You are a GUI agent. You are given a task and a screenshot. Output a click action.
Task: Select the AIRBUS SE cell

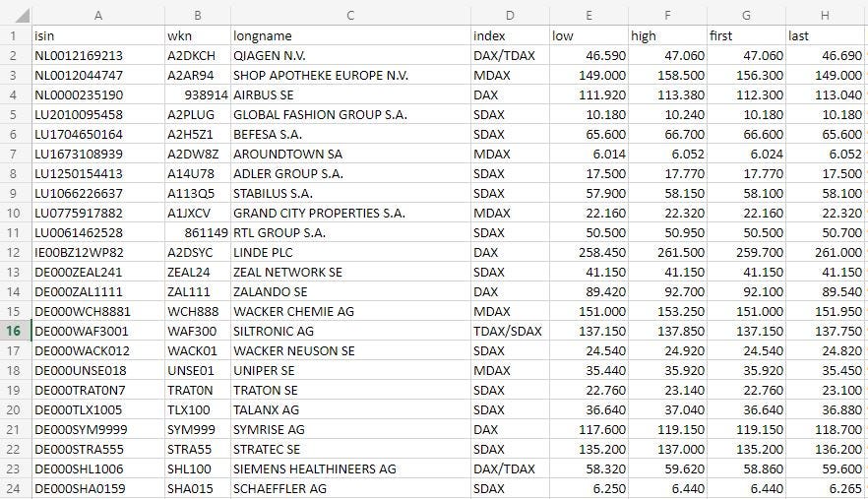(x=350, y=94)
